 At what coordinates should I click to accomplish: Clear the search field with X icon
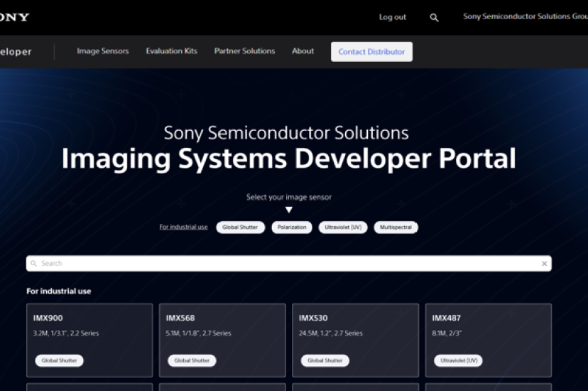click(x=544, y=264)
